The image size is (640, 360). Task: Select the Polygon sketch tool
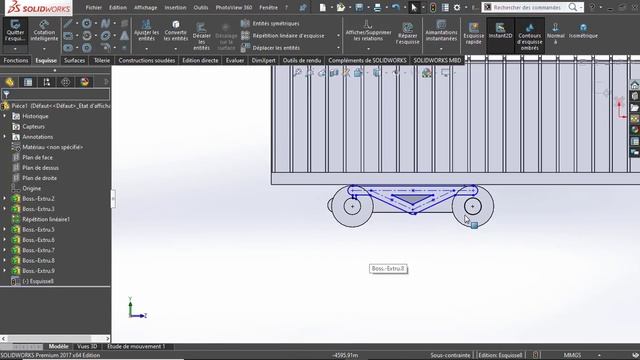tap(87, 48)
